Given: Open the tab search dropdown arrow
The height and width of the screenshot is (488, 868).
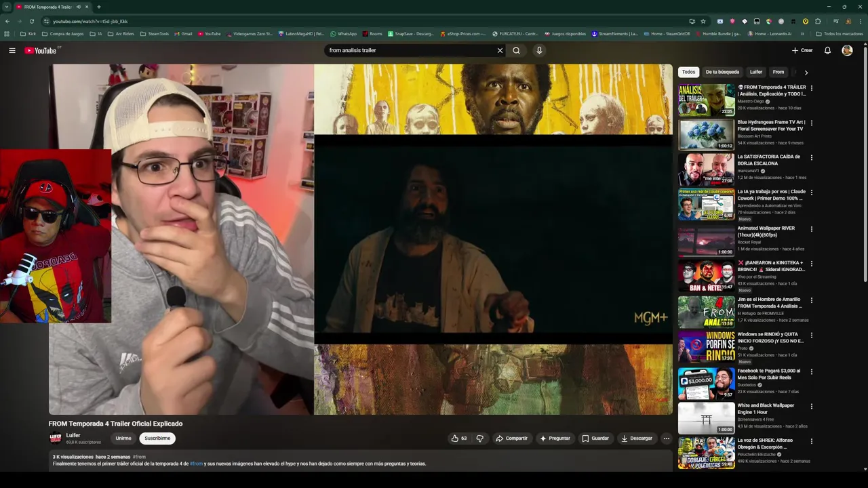Looking at the screenshot, I should click(x=6, y=7).
